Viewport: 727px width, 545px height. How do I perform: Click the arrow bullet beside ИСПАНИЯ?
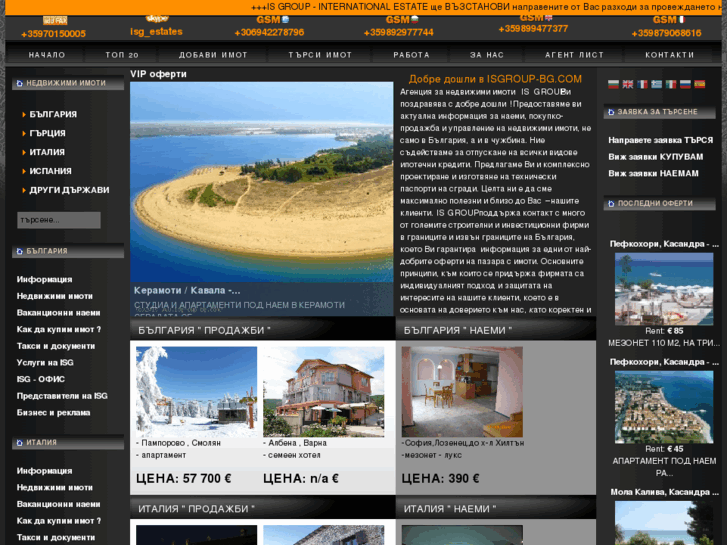point(24,172)
